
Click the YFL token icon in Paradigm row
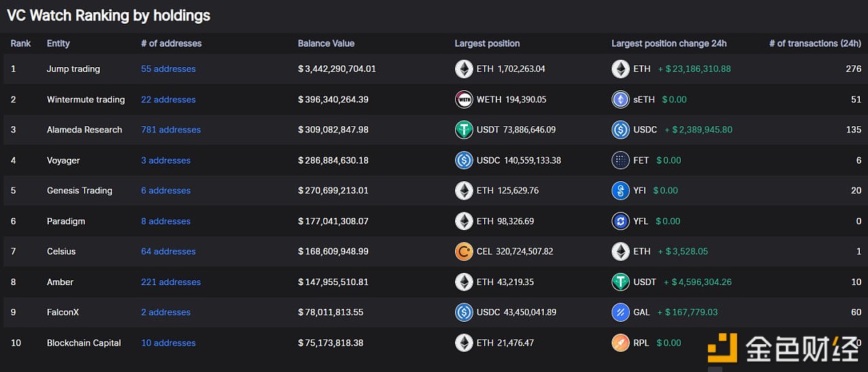coord(620,221)
